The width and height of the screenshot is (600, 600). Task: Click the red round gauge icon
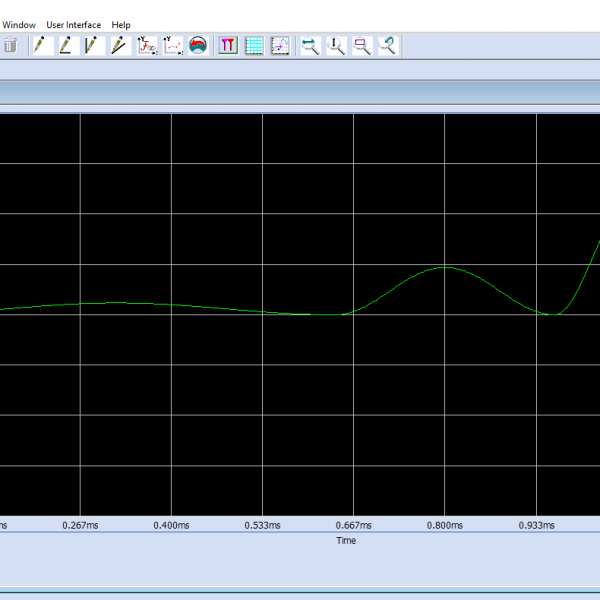[198, 45]
